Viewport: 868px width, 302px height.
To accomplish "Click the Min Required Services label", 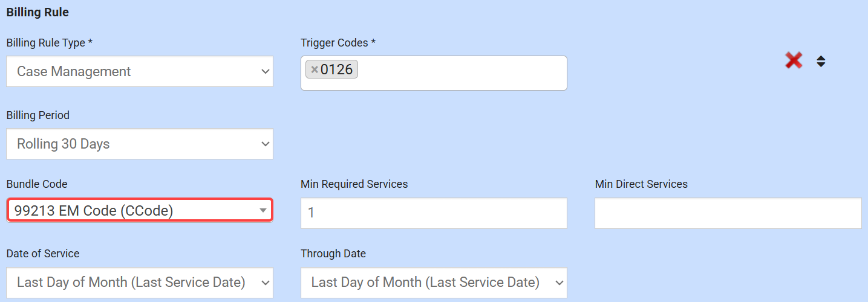I will click(354, 184).
